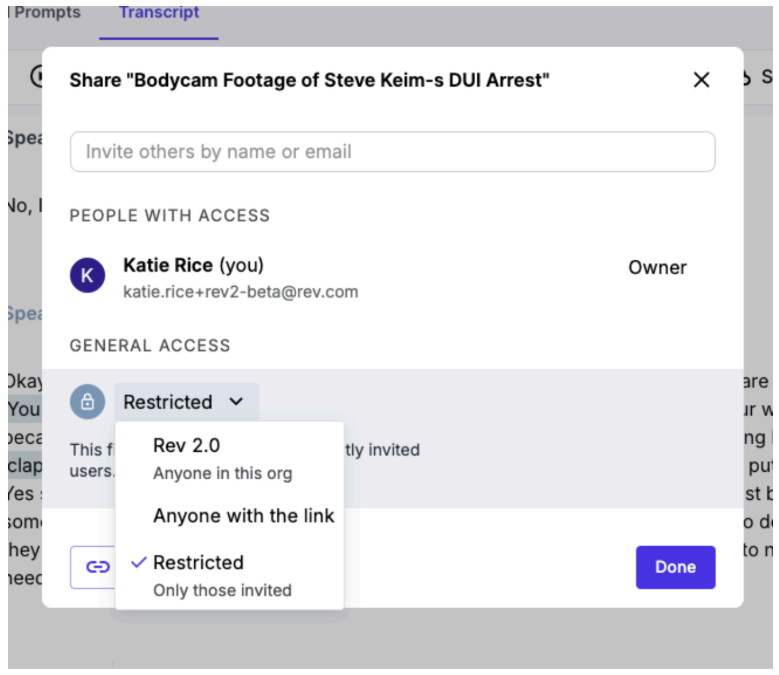Screen dimensions: 779x675
Task: Click the Katie Rice (you) name
Action: pyautogui.click(x=193, y=265)
